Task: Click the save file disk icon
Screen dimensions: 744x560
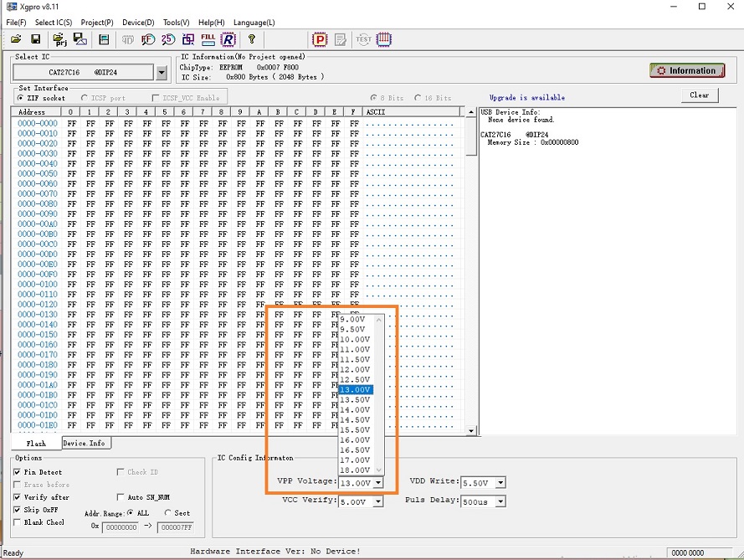Action: pos(36,39)
